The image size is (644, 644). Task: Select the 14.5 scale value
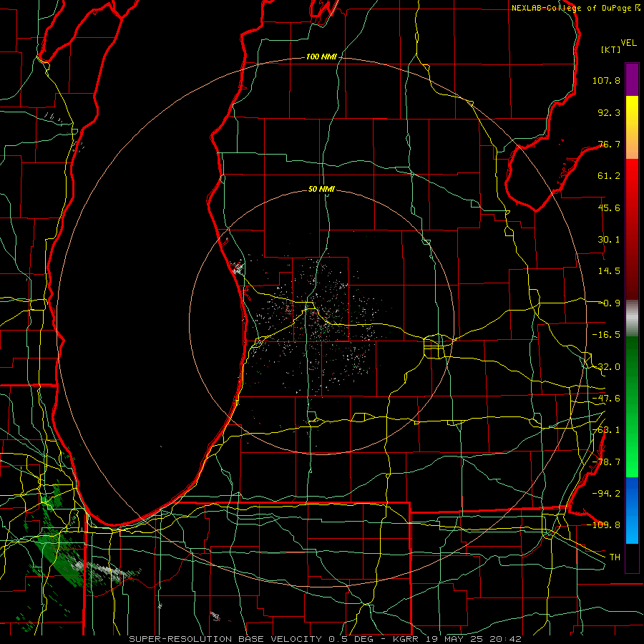tap(609, 271)
